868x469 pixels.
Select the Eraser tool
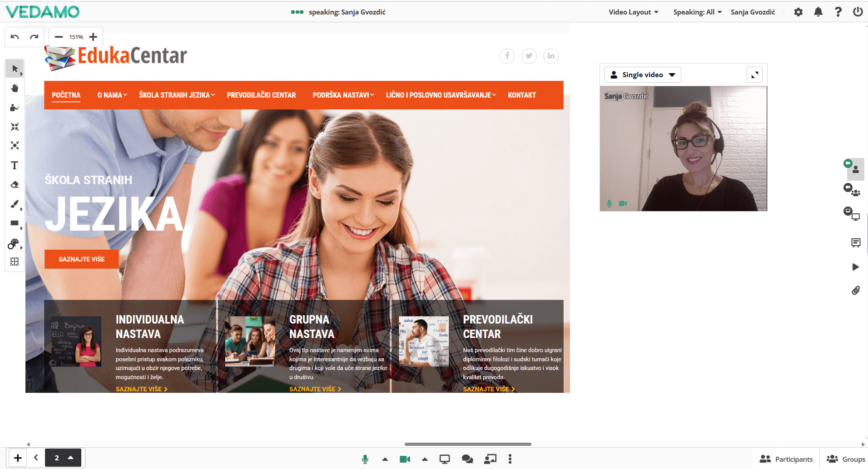click(x=15, y=184)
